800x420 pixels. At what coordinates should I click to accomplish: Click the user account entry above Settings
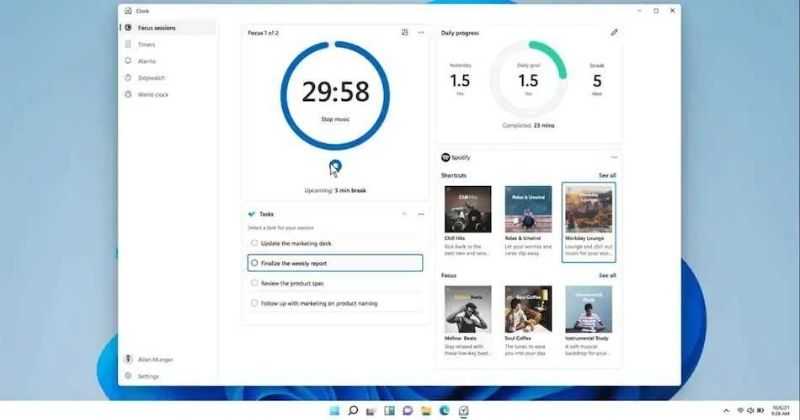pyautogui.click(x=168, y=360)
